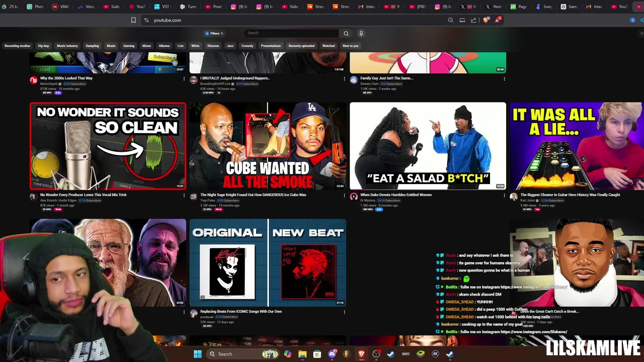Open options menu for 'Replacing Beats From ICONIC Songs'

pyautogui.click(x=344, y=312)
